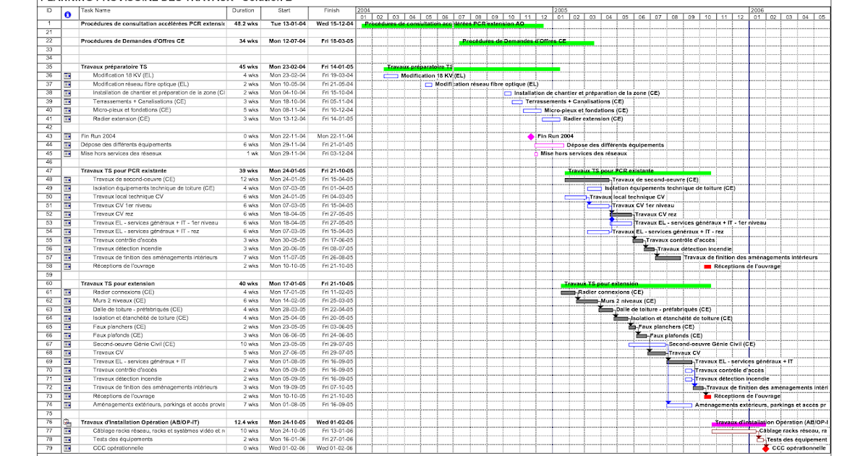
Task: Click the Gantt bar for Dalle de toiture - préfabriqués
Action: (607, 310)
